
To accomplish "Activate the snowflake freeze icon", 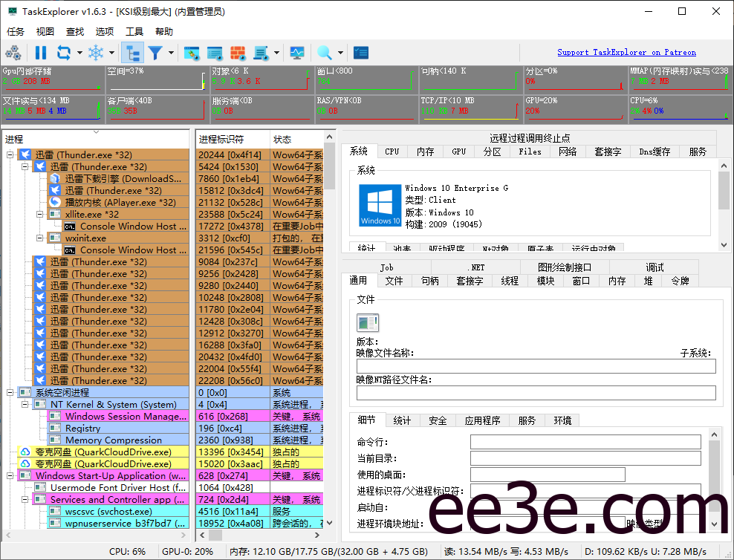I will [x=96, y=53].
